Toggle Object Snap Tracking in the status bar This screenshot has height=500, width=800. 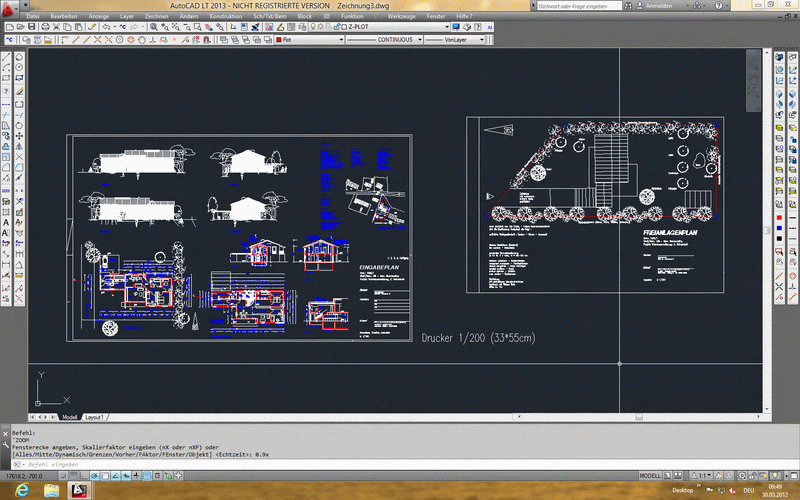pyautogui.click(x=115, y=476)
